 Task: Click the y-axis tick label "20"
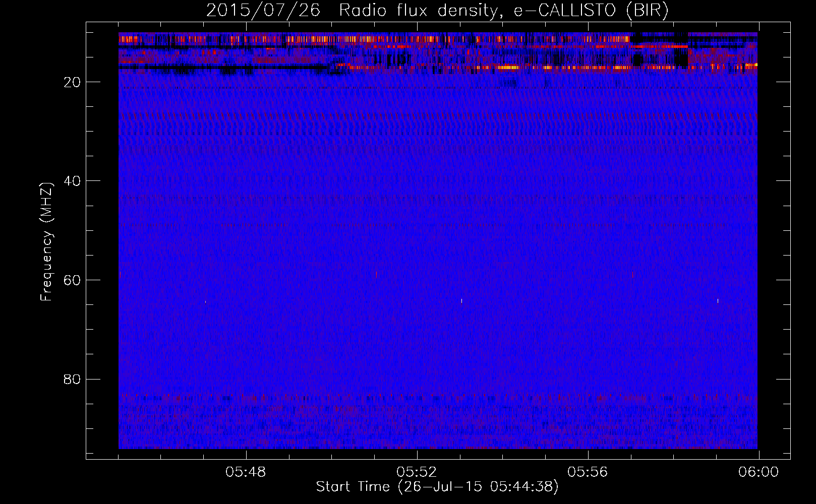[73, 82]
